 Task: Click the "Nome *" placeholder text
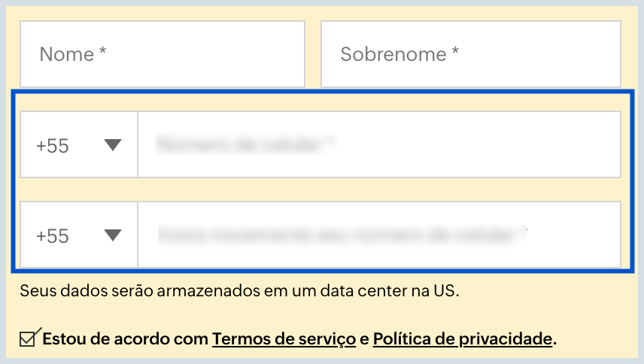pyautogui.click(x=72, y=54)
